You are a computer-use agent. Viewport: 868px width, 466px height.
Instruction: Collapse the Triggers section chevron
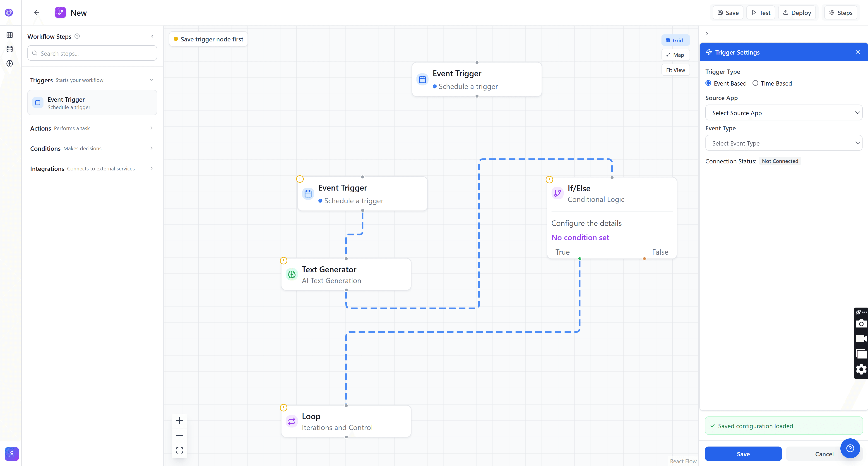(152, 80)
